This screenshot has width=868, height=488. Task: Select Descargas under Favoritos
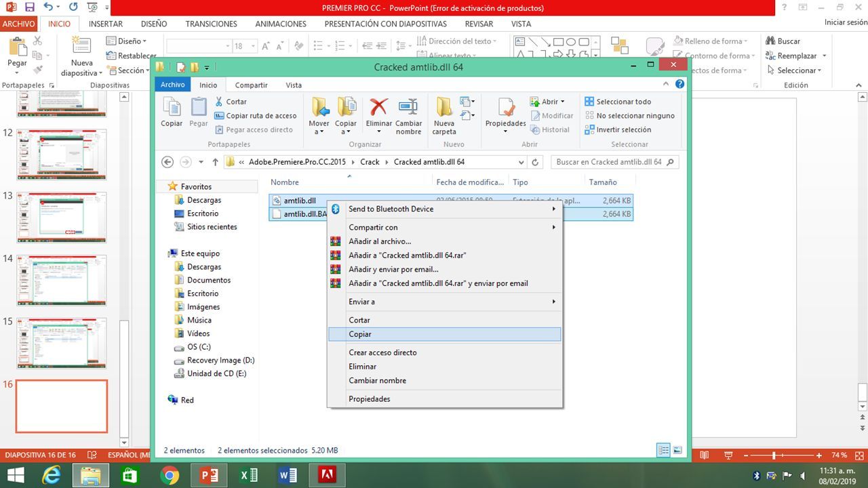(x=203, y=200)
